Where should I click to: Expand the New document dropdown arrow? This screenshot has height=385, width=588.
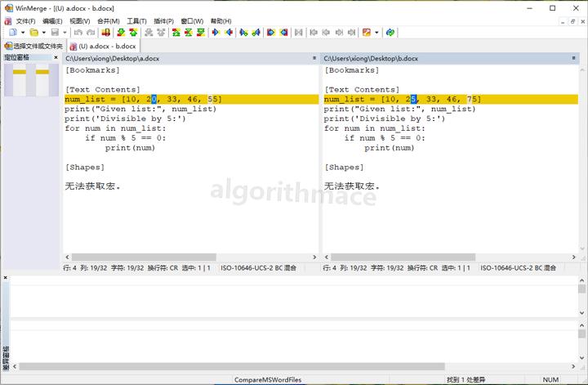(x=22, y=33)
